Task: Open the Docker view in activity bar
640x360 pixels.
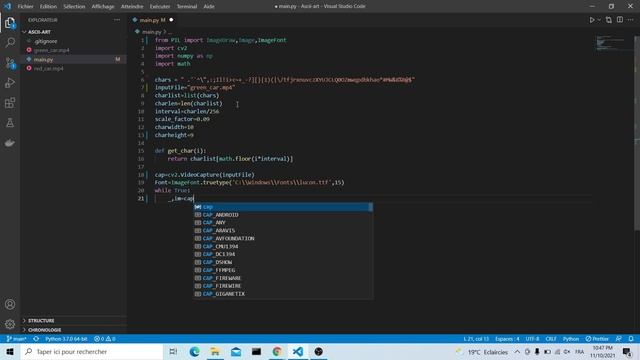Action: 10,142
